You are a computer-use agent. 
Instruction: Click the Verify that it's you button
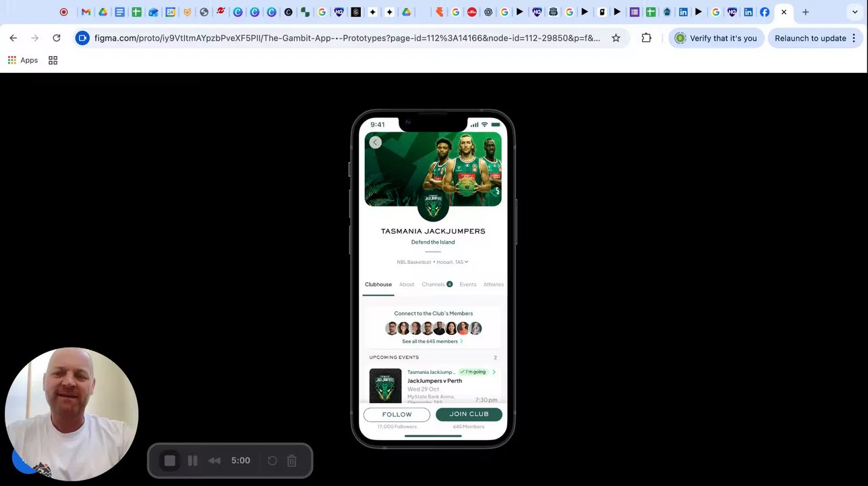coord(716,38)
